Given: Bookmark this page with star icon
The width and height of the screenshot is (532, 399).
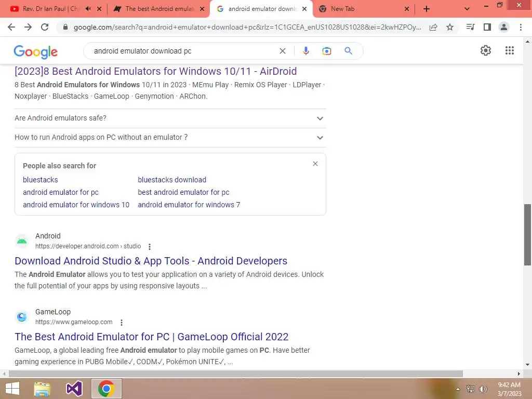Looking at the screenshot, I should (x=450, y=27).
